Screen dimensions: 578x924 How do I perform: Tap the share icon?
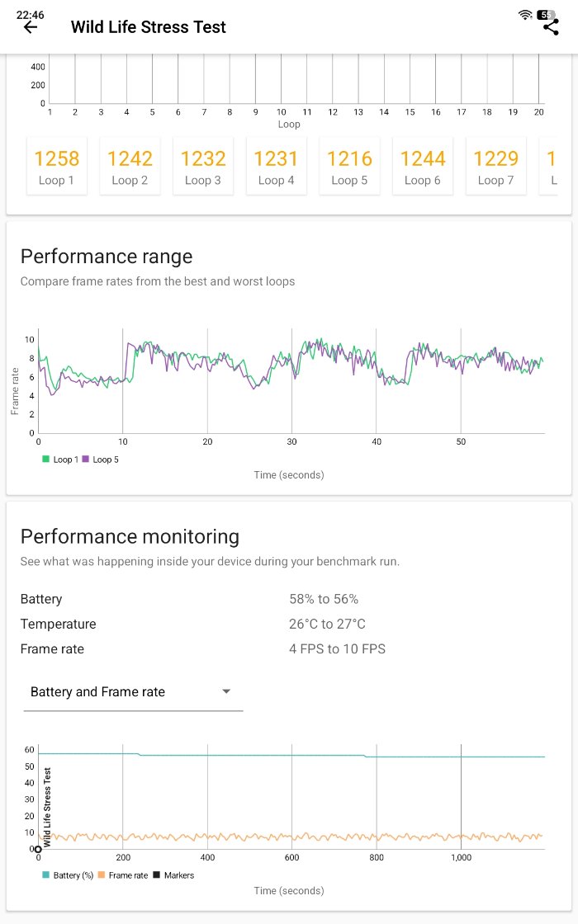[x=551, y=26]
